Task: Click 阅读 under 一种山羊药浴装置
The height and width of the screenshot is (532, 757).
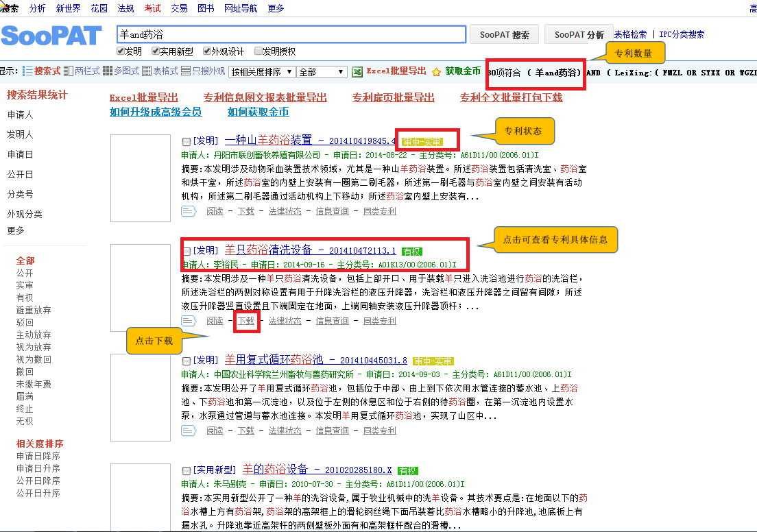Action: pos(215,211)
